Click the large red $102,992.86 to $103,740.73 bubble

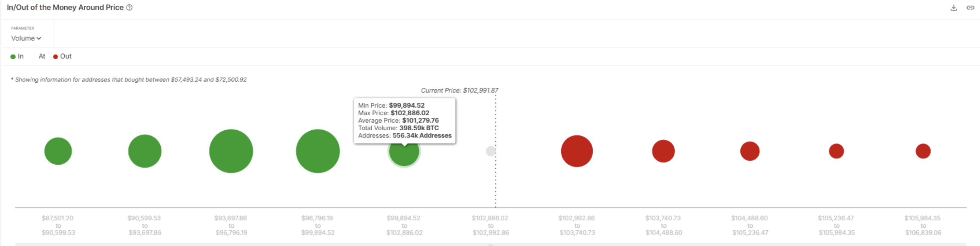pos(577,151)
